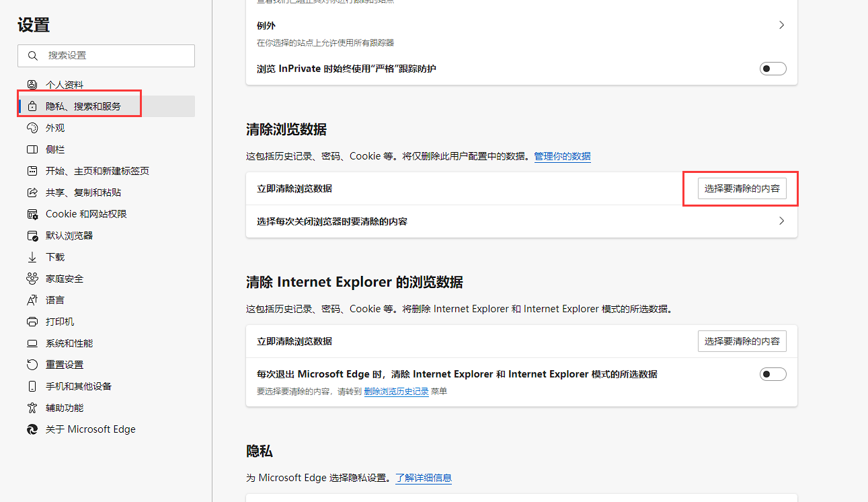Click the 辅助功能 accessibility icon
868x502 pixels.
32,408
